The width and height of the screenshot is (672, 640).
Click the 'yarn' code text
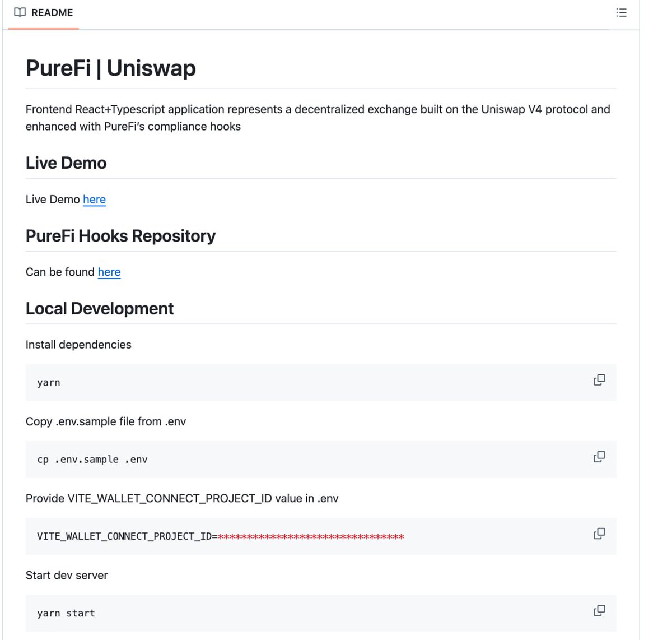[x=49, y=383]
